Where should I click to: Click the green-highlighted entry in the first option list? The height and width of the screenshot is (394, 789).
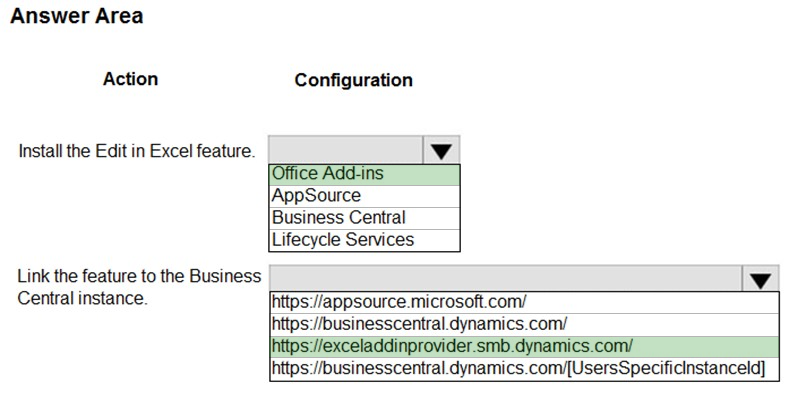(364, 174)
